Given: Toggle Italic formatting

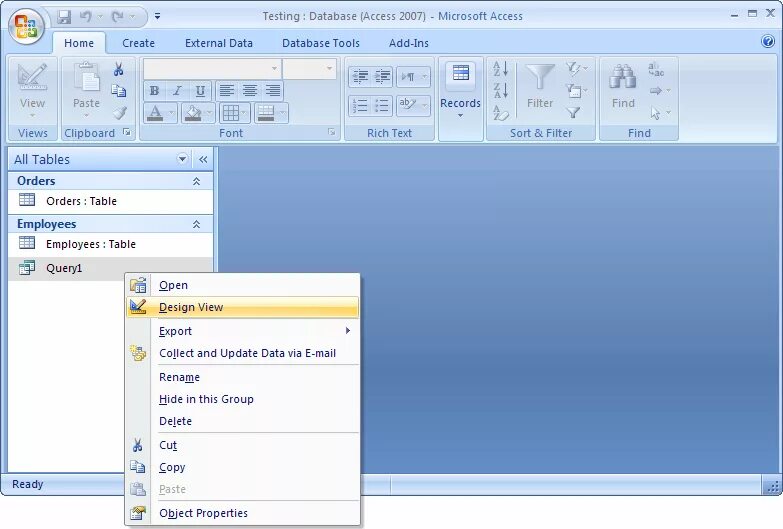Looking at the screenshot, I should pyautogui.click(x=177, y=91).
